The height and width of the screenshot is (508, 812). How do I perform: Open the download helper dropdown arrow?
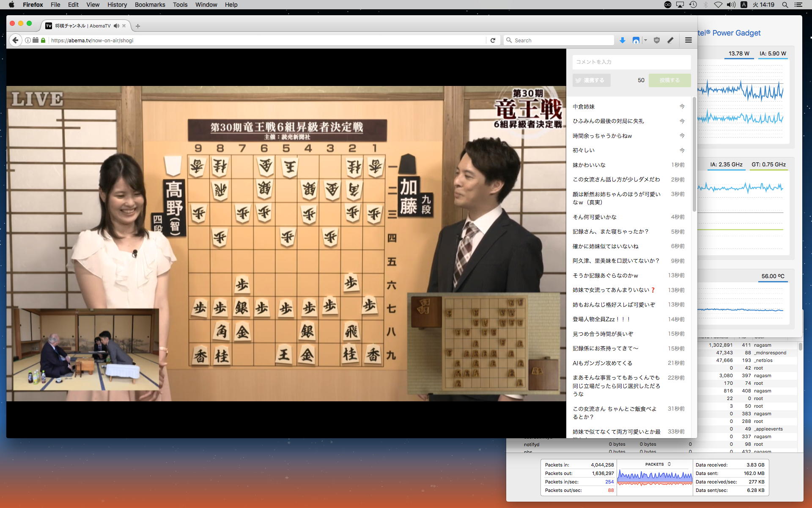[645, 40]
